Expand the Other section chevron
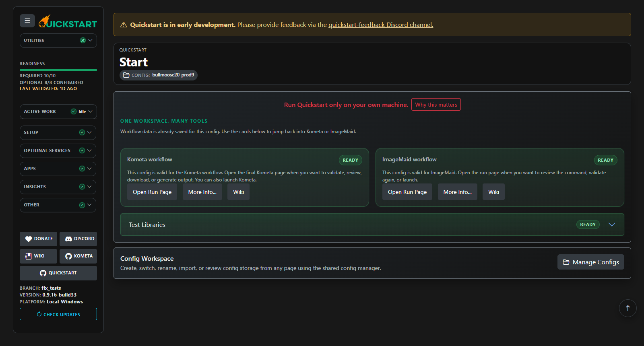This screenshot has height=346, width=644. (x=89, y=205)
